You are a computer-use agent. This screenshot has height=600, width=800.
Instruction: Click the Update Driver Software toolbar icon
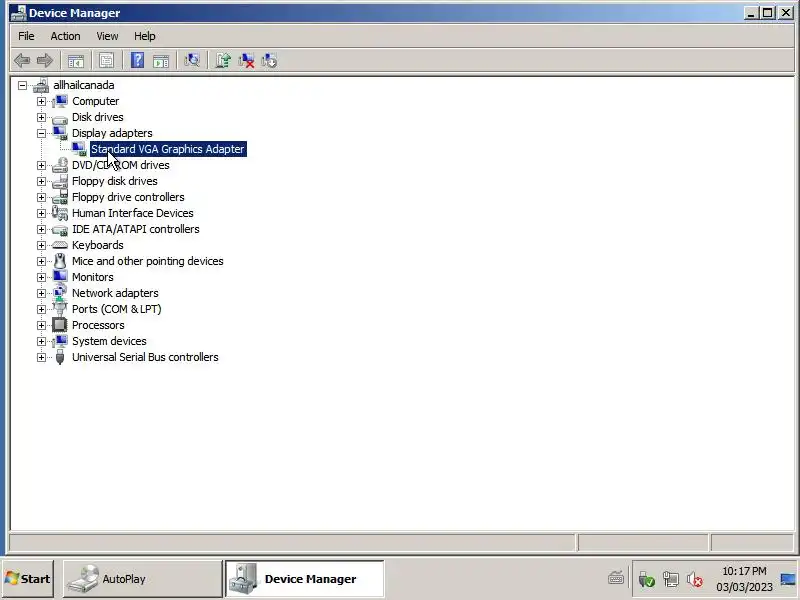tap(223, 60)
